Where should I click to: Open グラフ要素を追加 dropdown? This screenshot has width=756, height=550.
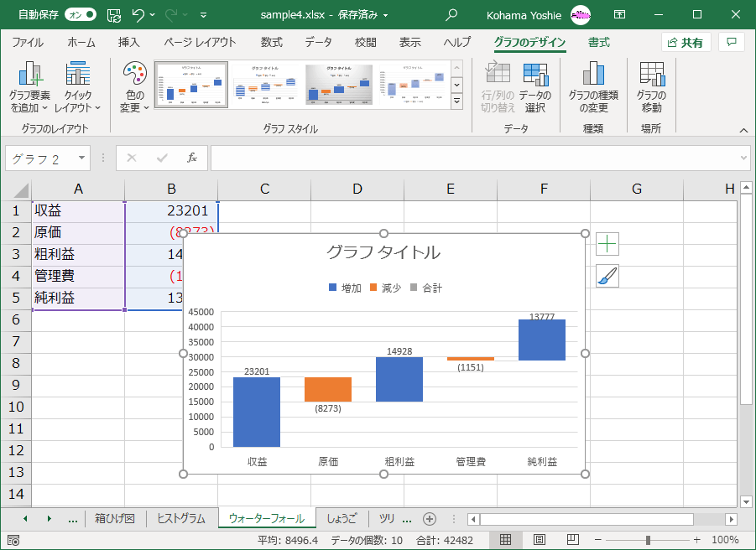29,87
